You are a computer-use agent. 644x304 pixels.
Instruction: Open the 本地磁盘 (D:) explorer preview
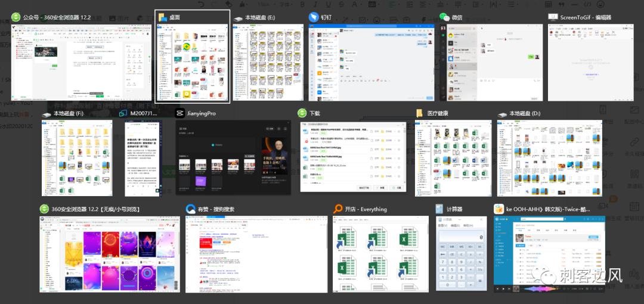550,158
